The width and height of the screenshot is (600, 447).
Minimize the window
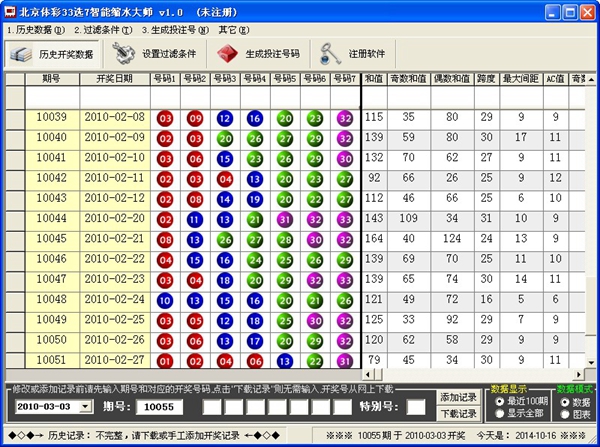coord(553,13)
